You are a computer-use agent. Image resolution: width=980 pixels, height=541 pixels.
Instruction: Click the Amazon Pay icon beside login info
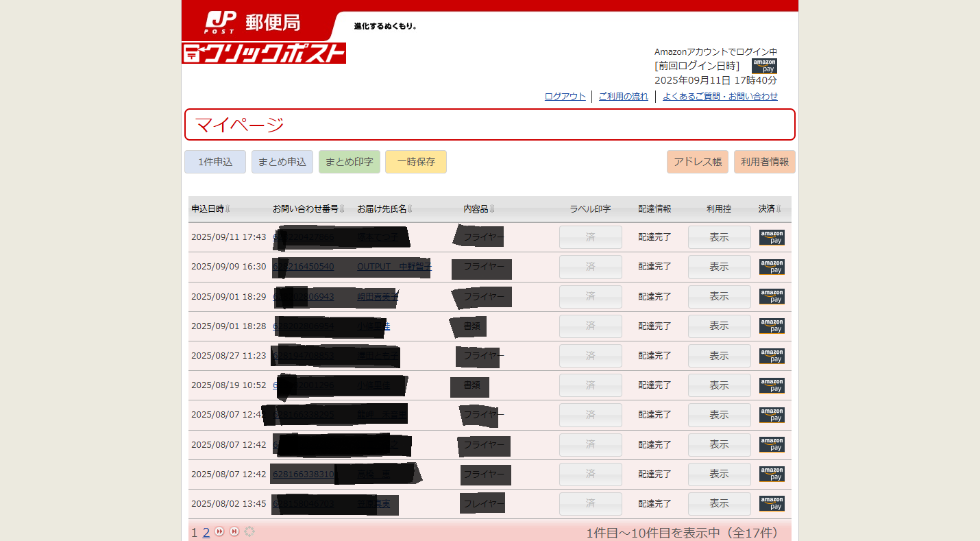pos(764,66)
